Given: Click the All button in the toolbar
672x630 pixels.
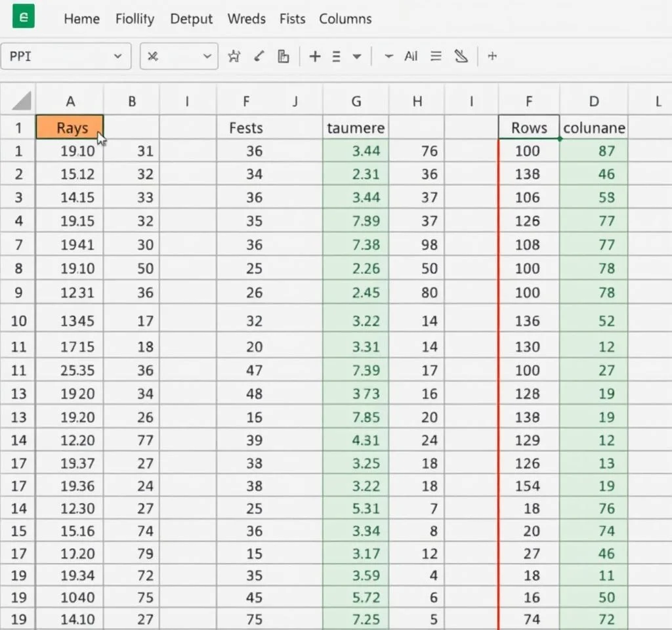Looking at the screenshot, I should coord(411,56).
